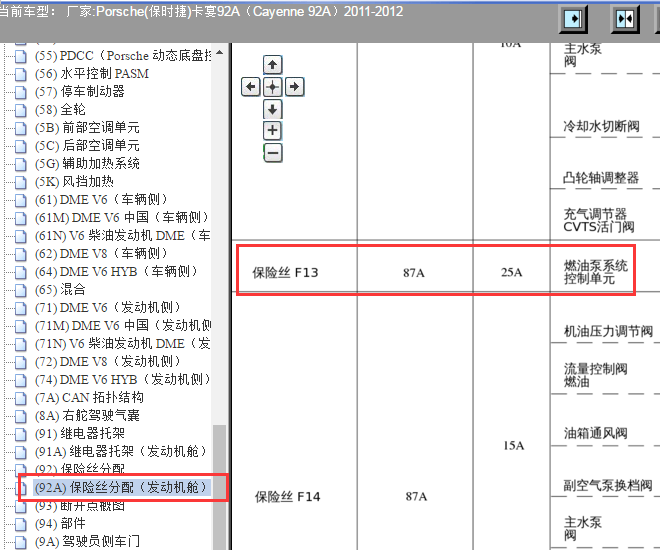Select (92A) 保险丝分配（发动机舱）entry
This screenshot has width=660, height=550.
tap(121, 487)
